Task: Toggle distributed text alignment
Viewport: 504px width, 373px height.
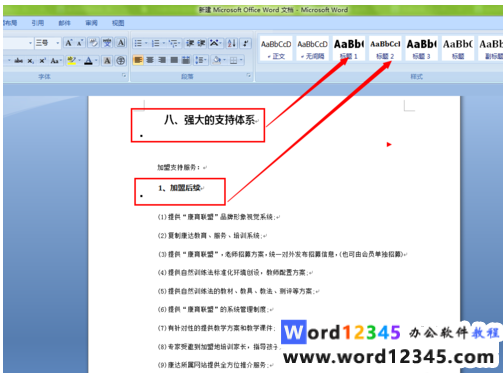Action: click(186, 60)
